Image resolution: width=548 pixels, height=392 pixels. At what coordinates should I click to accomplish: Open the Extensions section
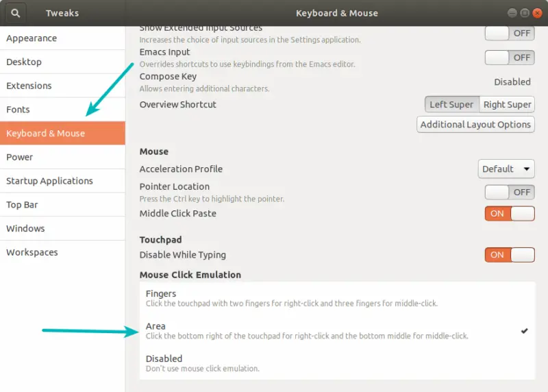[x=62, y=86]
